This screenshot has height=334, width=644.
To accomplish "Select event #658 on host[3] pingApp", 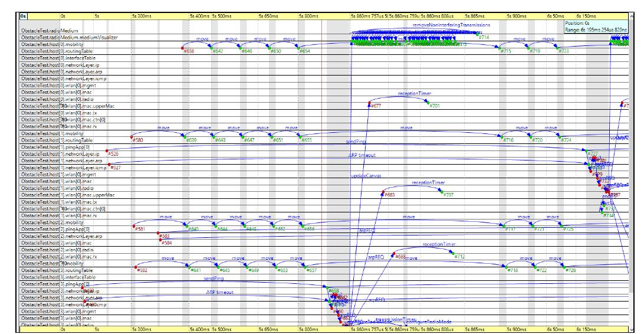I will pos(327,287).
